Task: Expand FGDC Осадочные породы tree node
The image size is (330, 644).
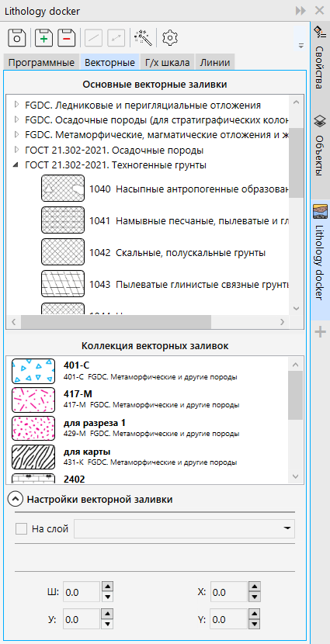Action: coord(16,120)
